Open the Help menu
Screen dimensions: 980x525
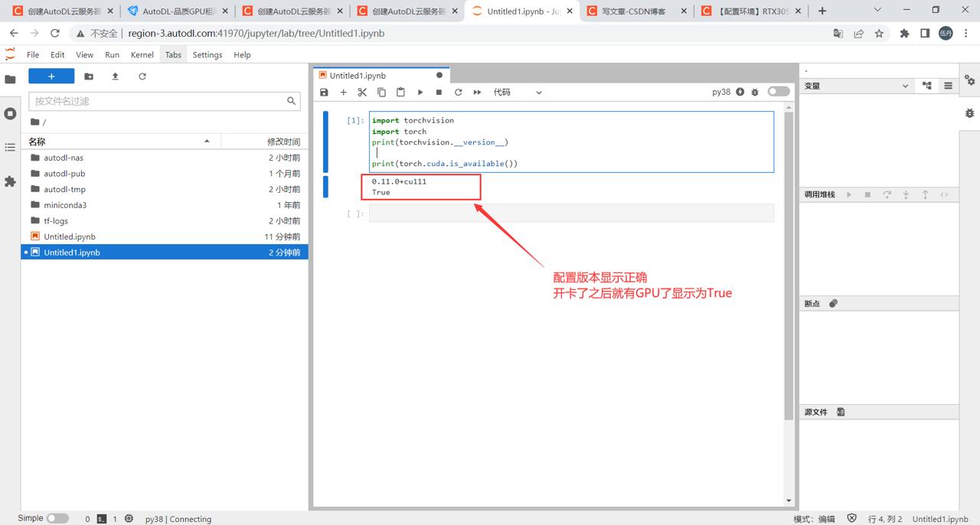click(x=242, y=55)
